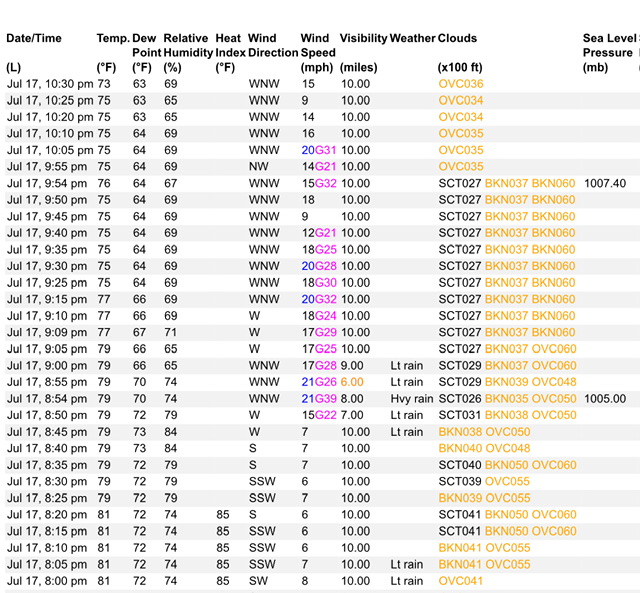The width and height of the screenshot is (640, 593).
Task: Click the 'Lt rain' cell in the 8:05 pm row
Action: click(407, 564)
